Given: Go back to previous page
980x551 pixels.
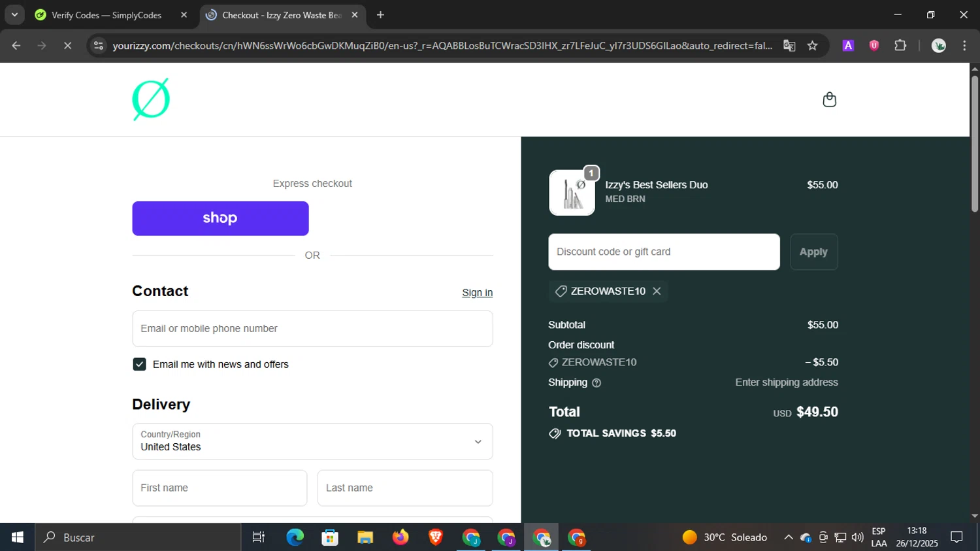Looking at the screenshot, I should coord(16,46).
